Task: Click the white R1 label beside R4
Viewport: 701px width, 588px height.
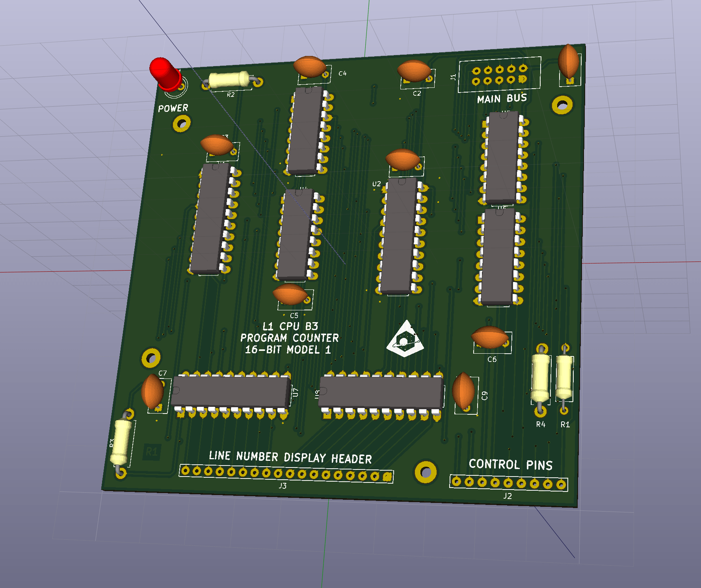Action: (x=565, y=425)
